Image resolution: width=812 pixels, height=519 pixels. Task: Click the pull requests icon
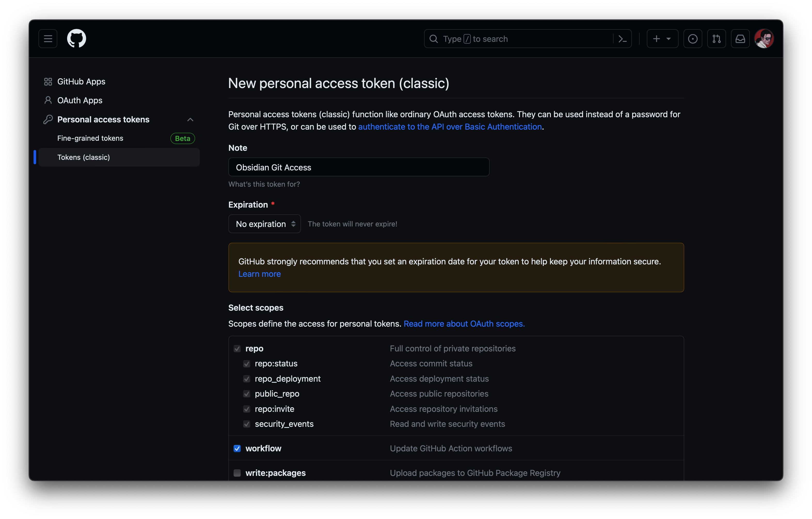point(717,38)
